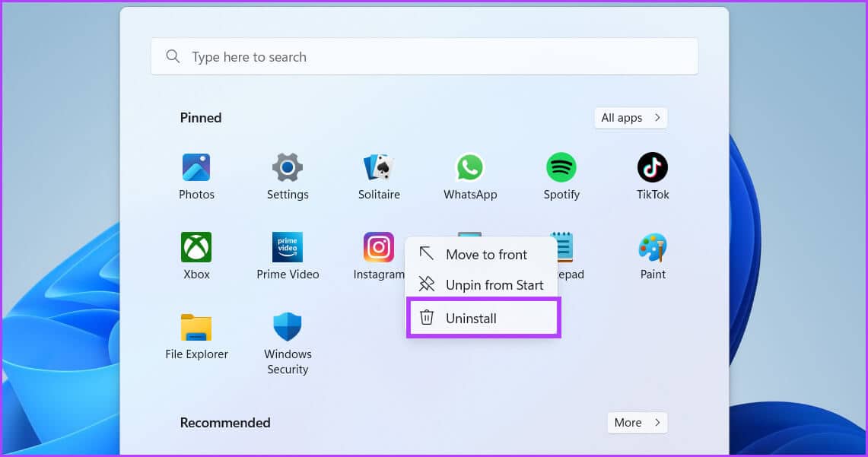Viewport: 868px width, 457px height.
Task: Click the Recommended section heading
Action: point(224,423)
